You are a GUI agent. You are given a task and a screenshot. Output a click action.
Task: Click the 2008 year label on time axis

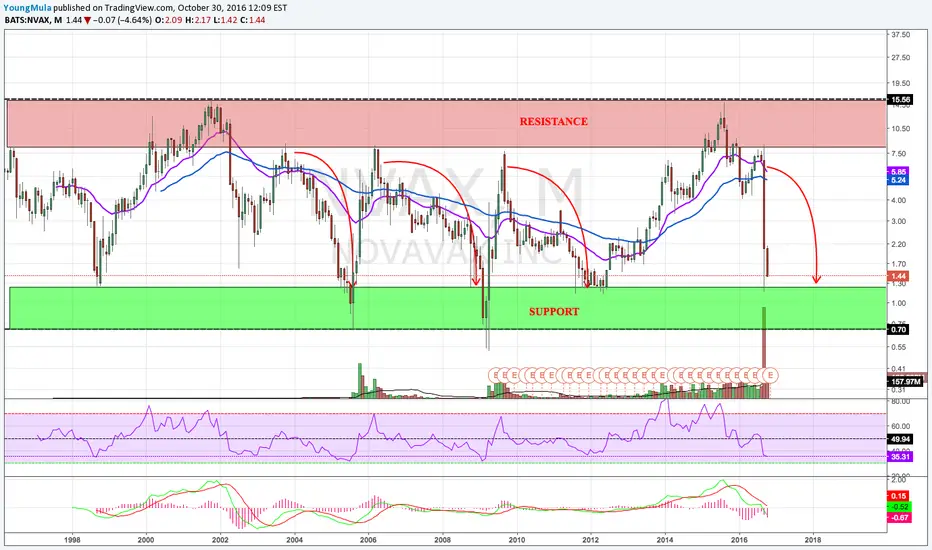pos(442,540)
